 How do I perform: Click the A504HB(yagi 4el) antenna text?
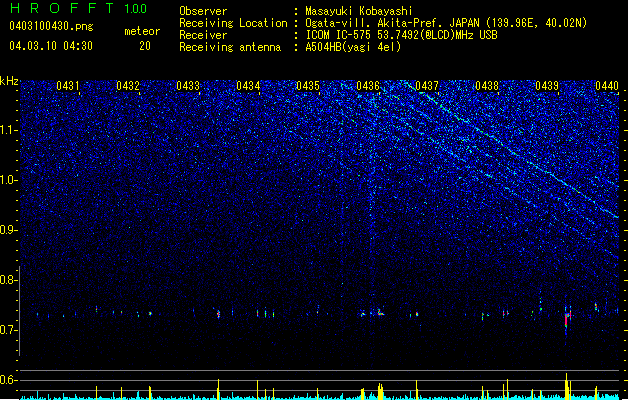click(353, 47)
